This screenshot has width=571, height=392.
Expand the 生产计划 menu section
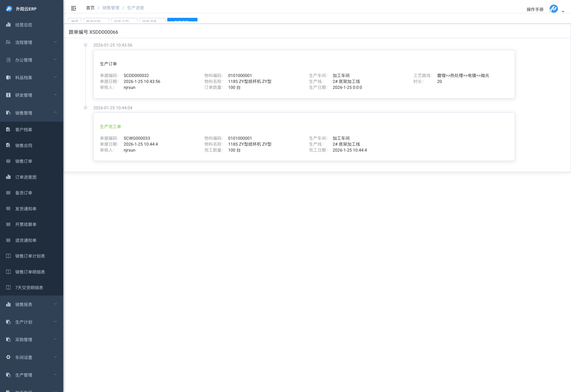pos(24,322)
